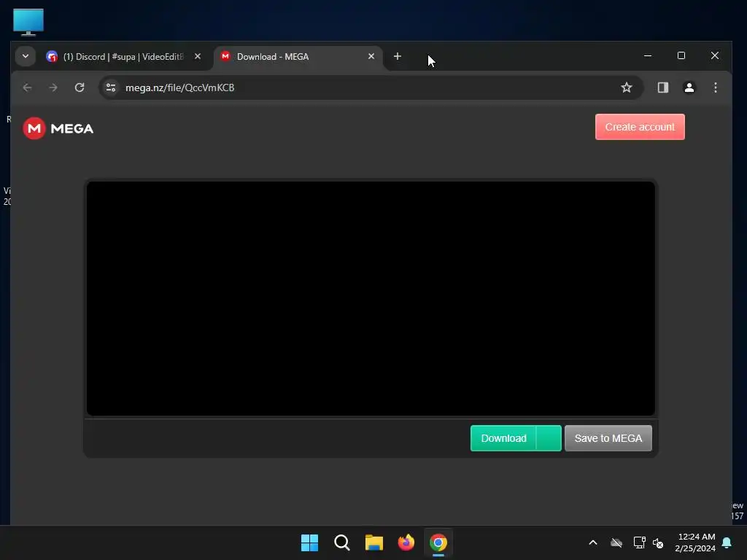Show hidden system tray icons
The width and height of the screenshot is (747, 560).
593,542
